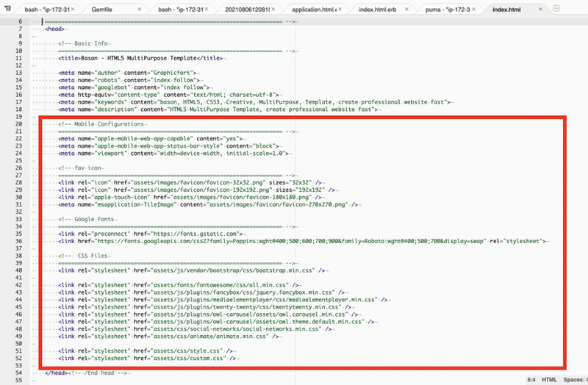Click the preconnect fonts.gstatic.com line

point(150,234)
